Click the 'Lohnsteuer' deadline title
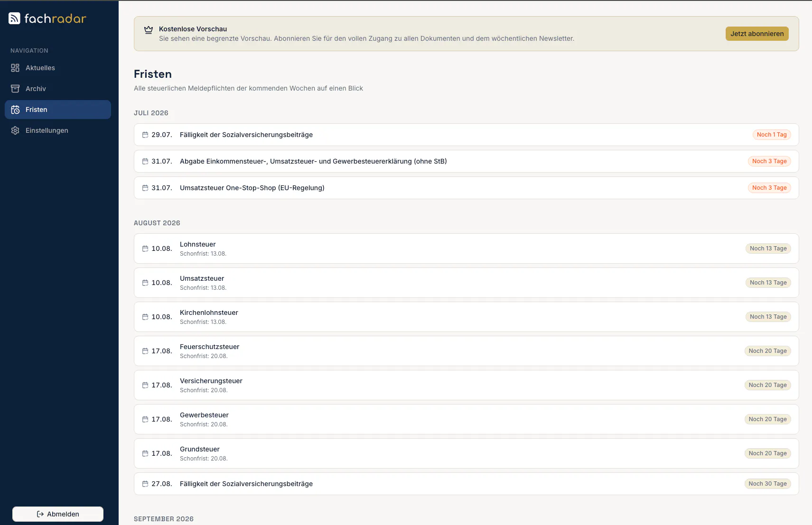The height and width of the screenshot is (525, 812). (x=198, y=244)
